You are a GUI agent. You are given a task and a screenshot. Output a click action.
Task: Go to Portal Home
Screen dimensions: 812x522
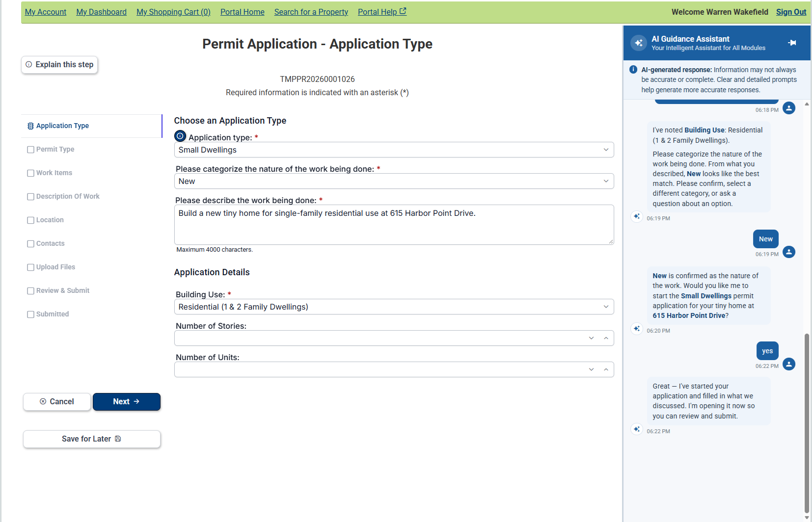point(243,12)
